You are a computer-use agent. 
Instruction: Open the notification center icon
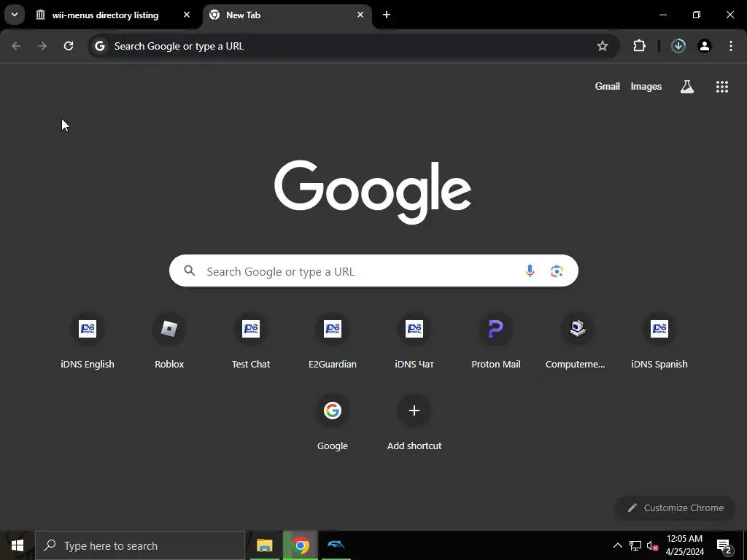click(724, 545)
